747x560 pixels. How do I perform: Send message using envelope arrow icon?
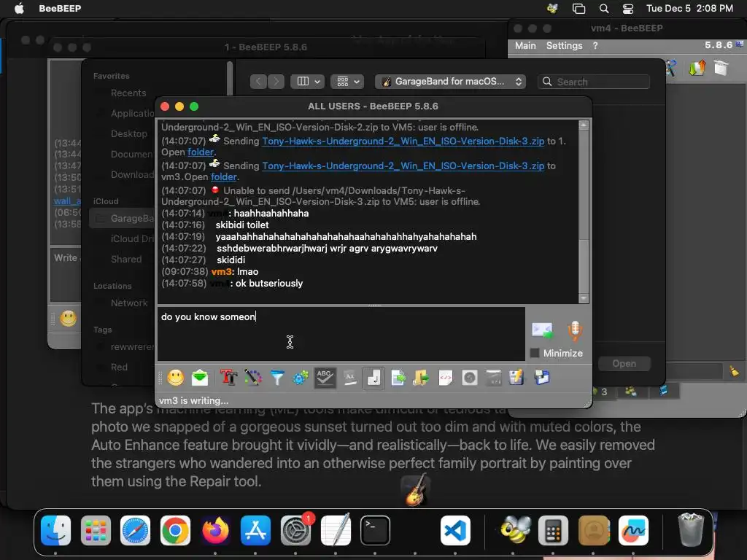542,330
